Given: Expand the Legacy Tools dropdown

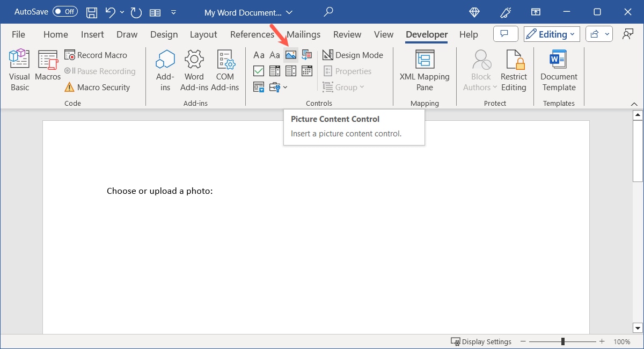Looking at the screenshot, I should tap(284, 87).
